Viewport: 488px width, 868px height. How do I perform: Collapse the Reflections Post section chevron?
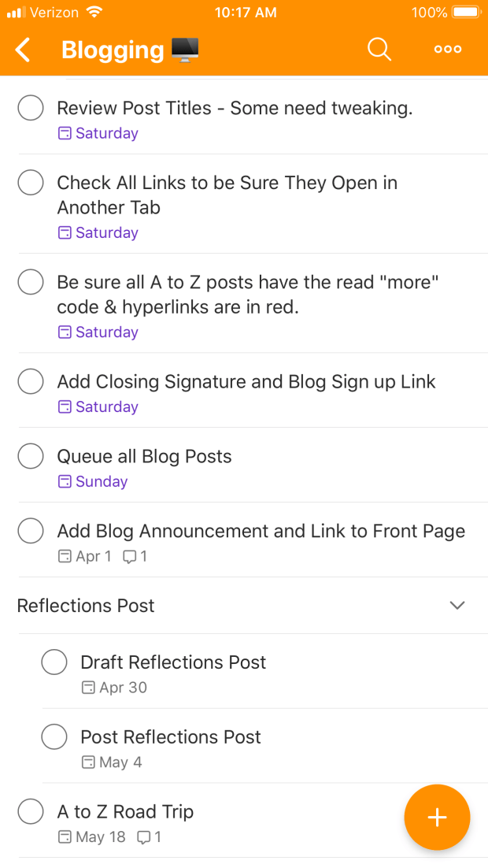click(457, 606)
